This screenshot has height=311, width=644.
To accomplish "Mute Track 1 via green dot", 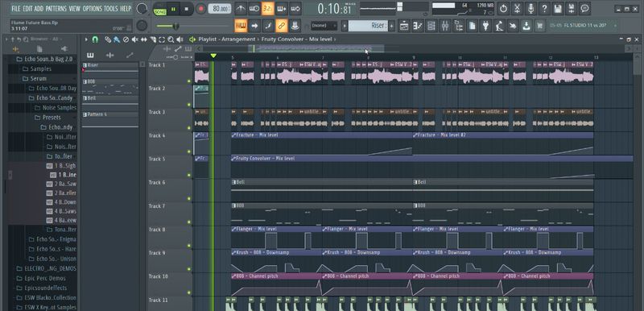I will coord(189,81).
